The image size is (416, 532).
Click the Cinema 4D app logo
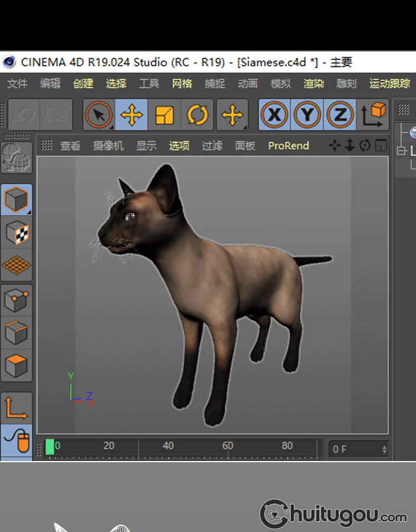click(x=9, y=62)
